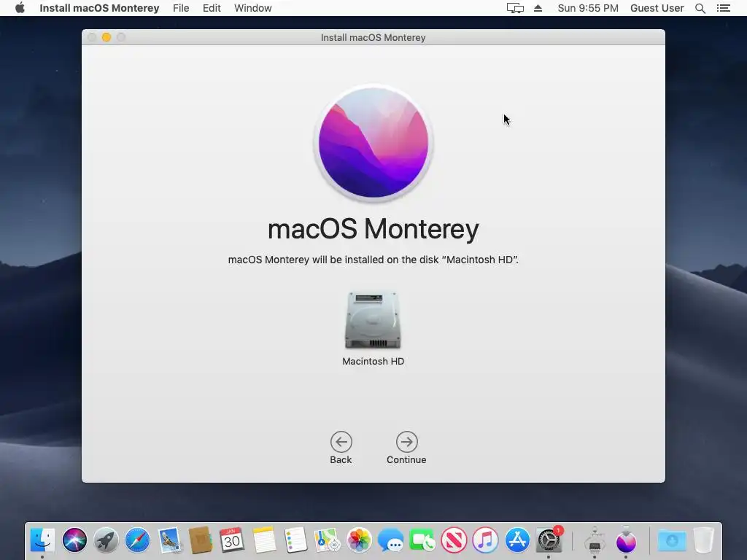747x560 pixels.
Task: Click the 'Install macOS Monterey' window title
Action: (373, 38)
